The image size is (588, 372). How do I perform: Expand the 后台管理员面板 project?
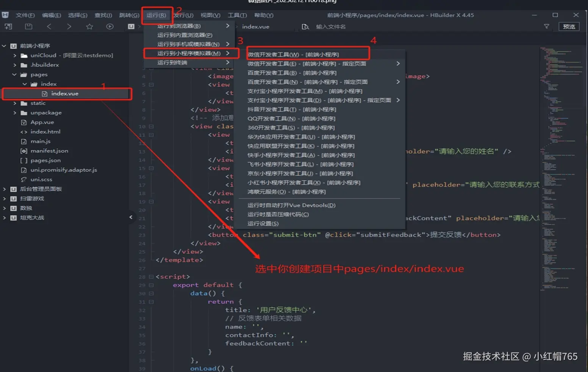(4, 189)
